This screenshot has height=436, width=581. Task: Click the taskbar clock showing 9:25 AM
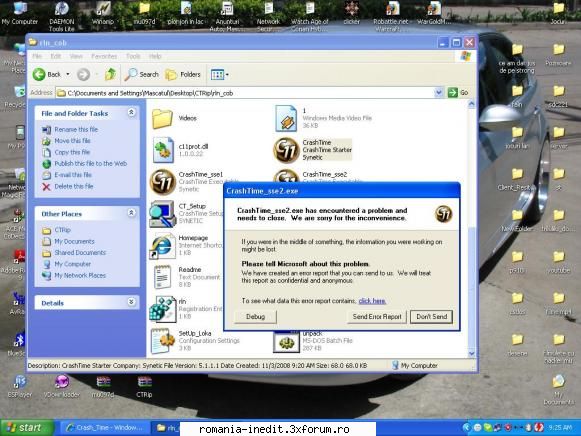coord(560,428)
